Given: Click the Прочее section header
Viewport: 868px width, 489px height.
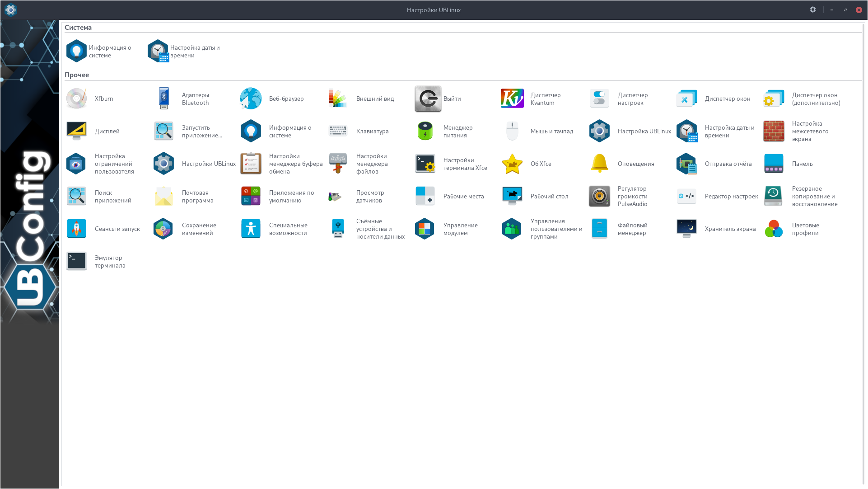Looking at the screenshot, I should tap(77, 75).
